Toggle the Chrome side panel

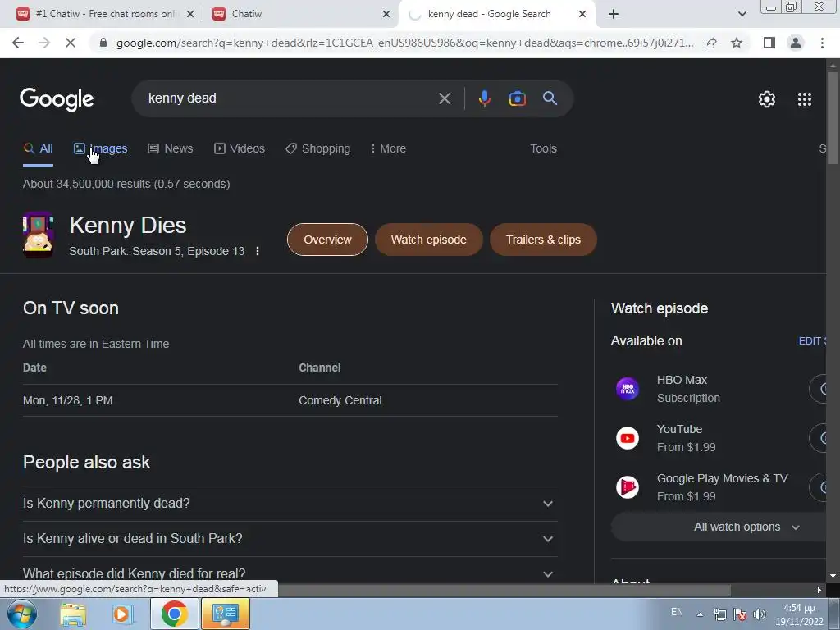pos(769,43)
